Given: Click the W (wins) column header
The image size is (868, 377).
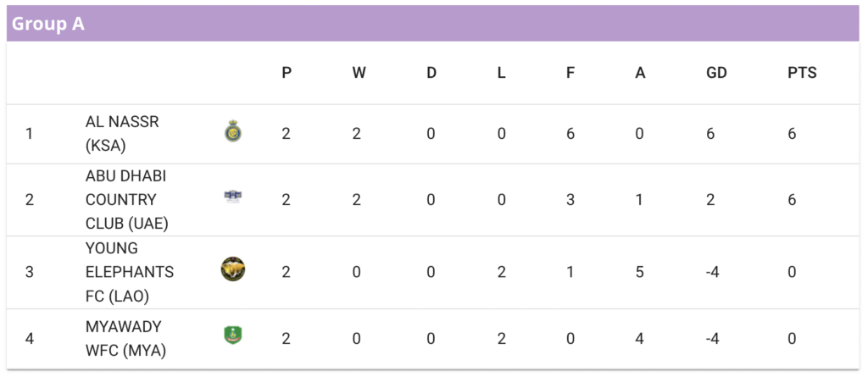Looking at the screenshot, I should 359,73.
